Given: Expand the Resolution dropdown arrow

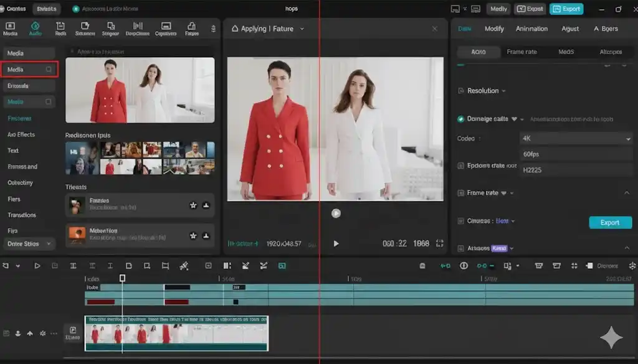Looking at the screenshot, I should 503,91.
